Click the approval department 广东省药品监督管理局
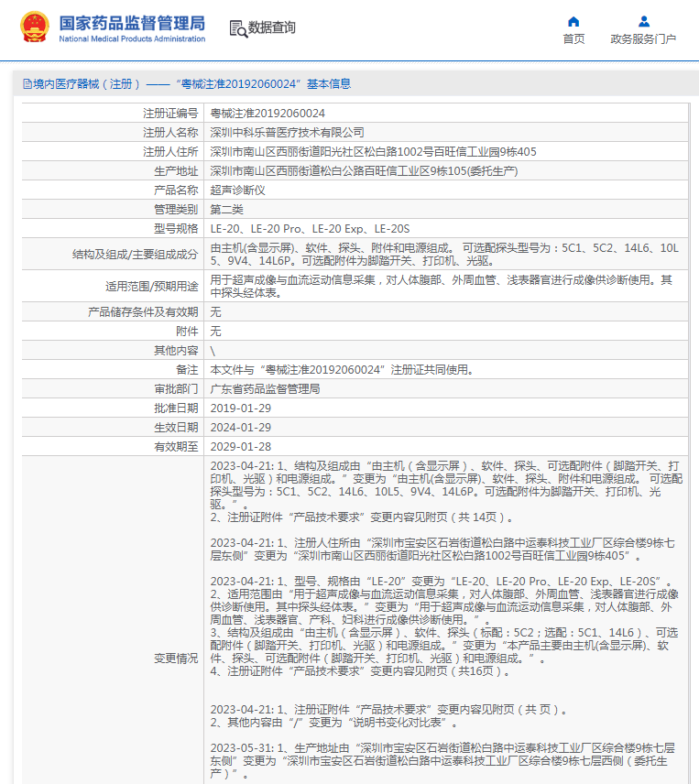Screen dimensions: 699x784 click(265, 389)
